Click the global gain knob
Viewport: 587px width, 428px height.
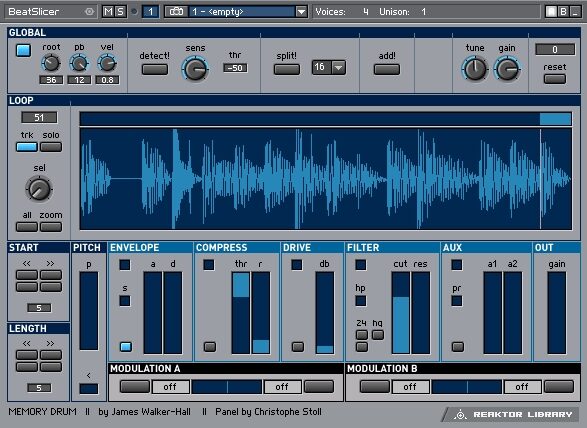pos(507,69)
